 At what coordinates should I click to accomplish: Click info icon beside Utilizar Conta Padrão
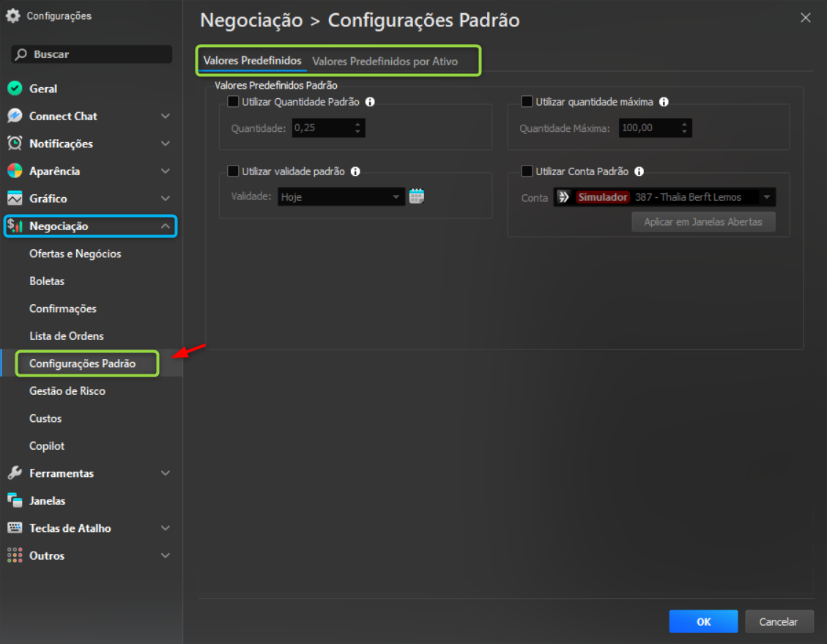(639, 171)
